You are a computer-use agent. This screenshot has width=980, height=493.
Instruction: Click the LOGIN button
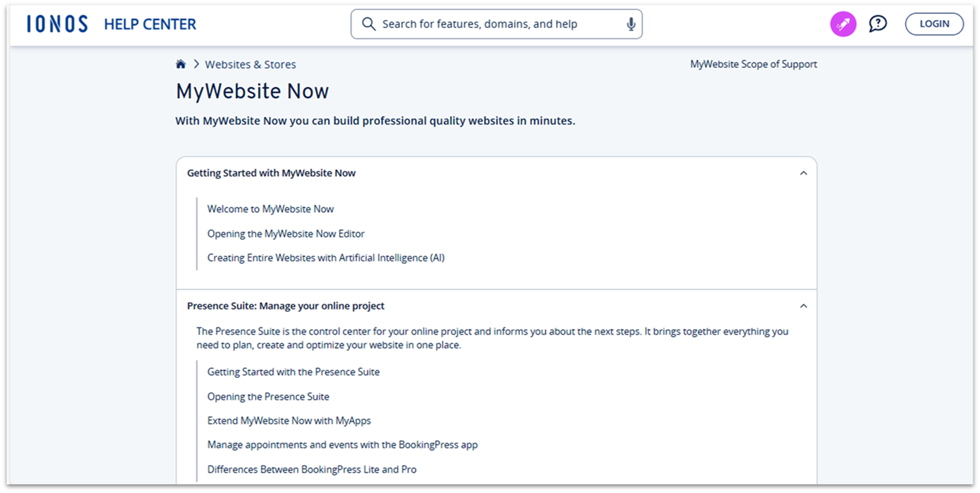click(934, 24)
